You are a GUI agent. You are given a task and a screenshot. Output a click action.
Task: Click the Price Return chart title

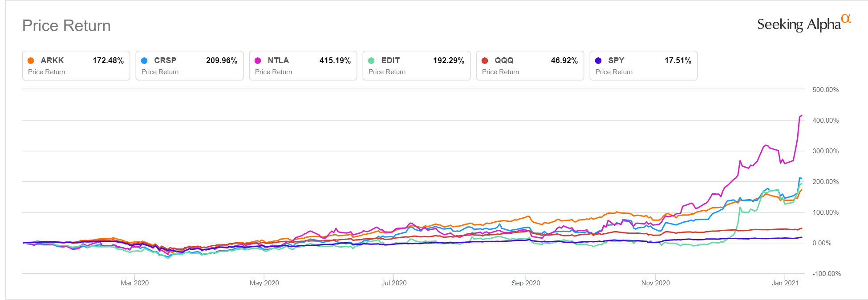pos(66,26)
